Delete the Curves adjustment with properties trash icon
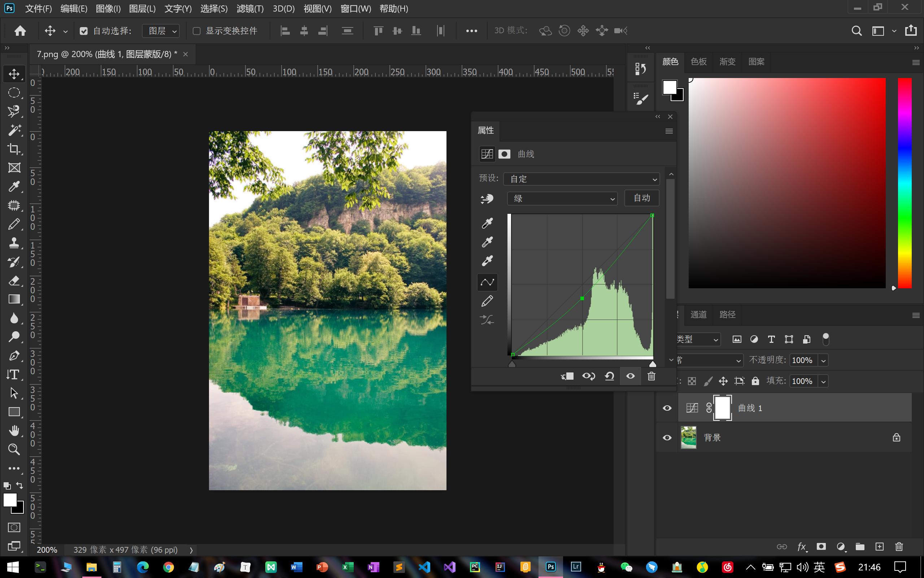This screenshot has width=924, height=578. (x=651, y=376)
